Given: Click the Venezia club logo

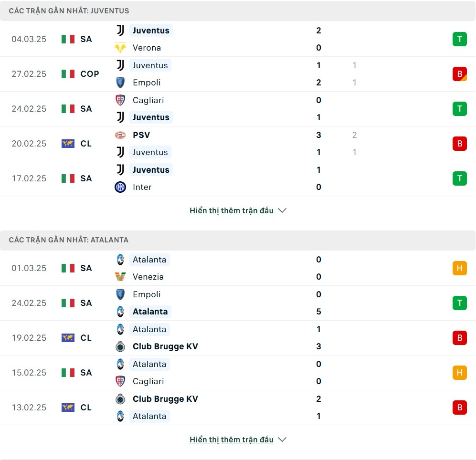Looking at the screenshot, I should click(120, 277).
